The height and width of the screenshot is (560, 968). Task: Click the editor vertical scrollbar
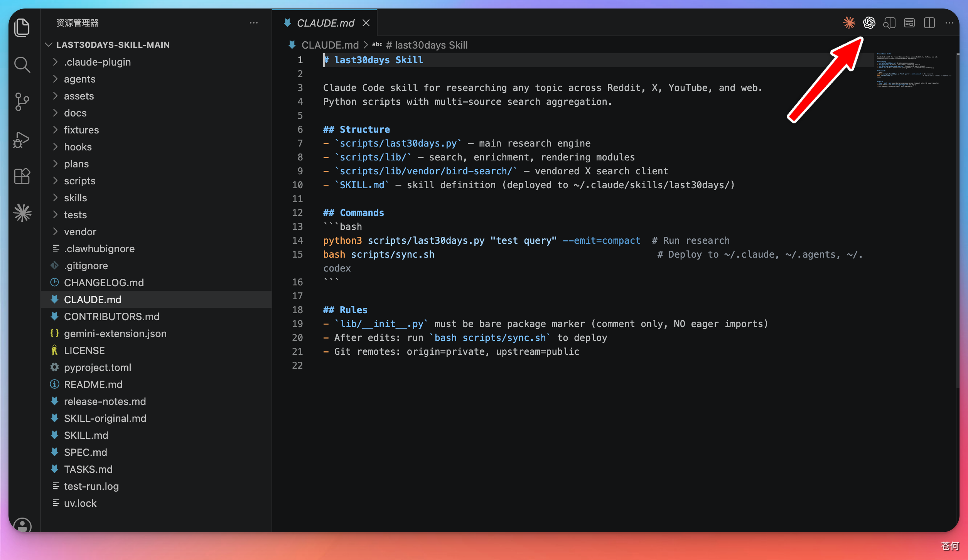click(957, 221)
